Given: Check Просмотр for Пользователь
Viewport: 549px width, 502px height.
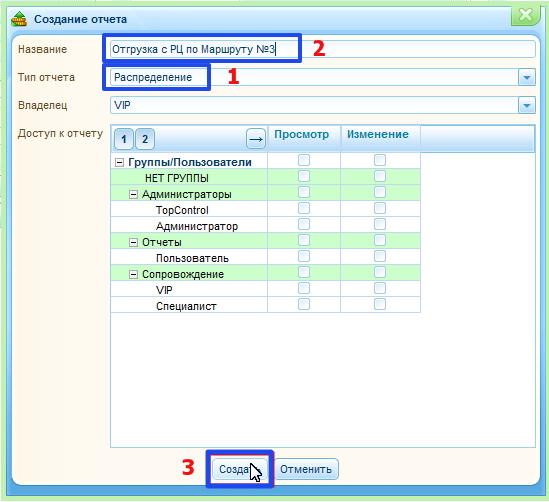Looking at the screenshot, I should pyautogui.click(x=304, y=256).
